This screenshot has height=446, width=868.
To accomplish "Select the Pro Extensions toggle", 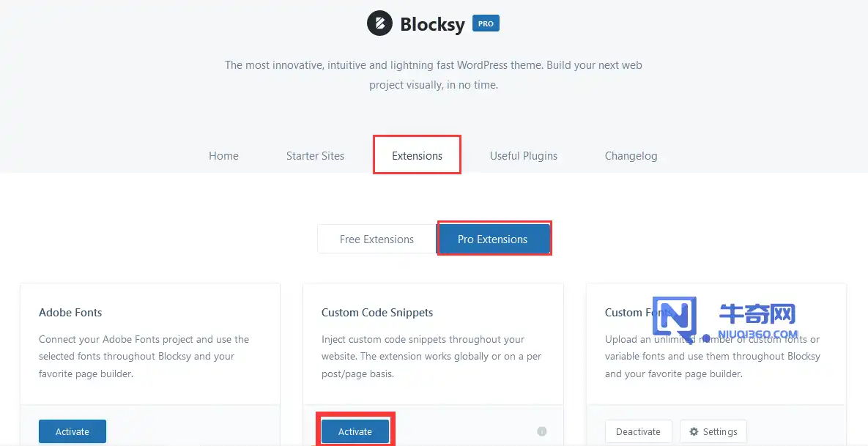I will [x=494, y=239].
